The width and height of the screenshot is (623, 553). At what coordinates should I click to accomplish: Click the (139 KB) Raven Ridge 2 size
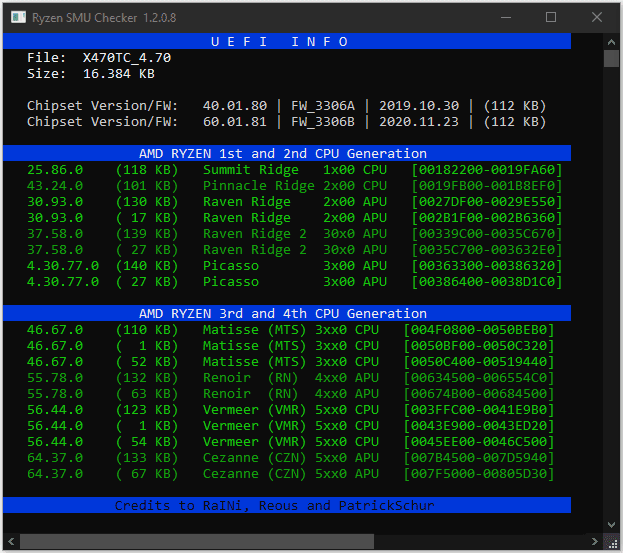(x=147, y=234)
